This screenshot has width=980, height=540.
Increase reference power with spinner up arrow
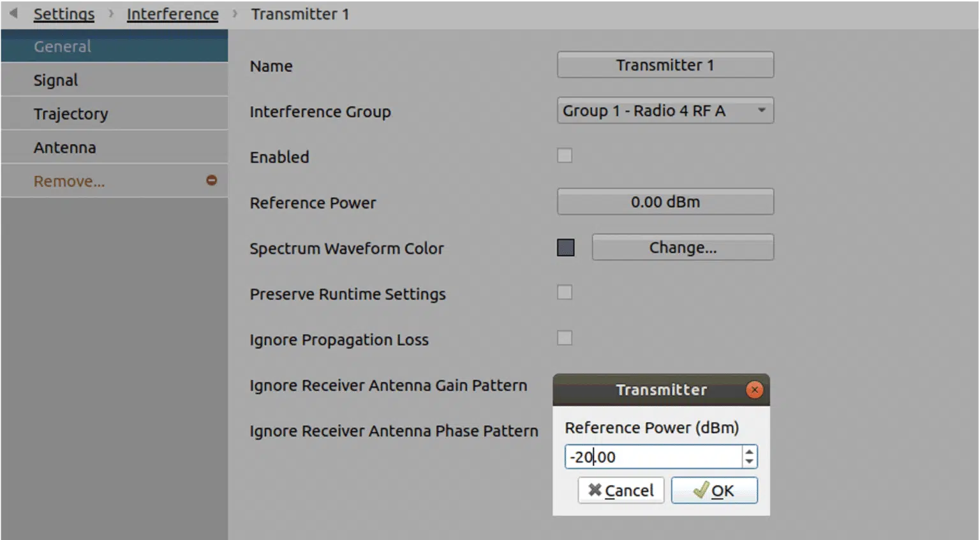750,451
